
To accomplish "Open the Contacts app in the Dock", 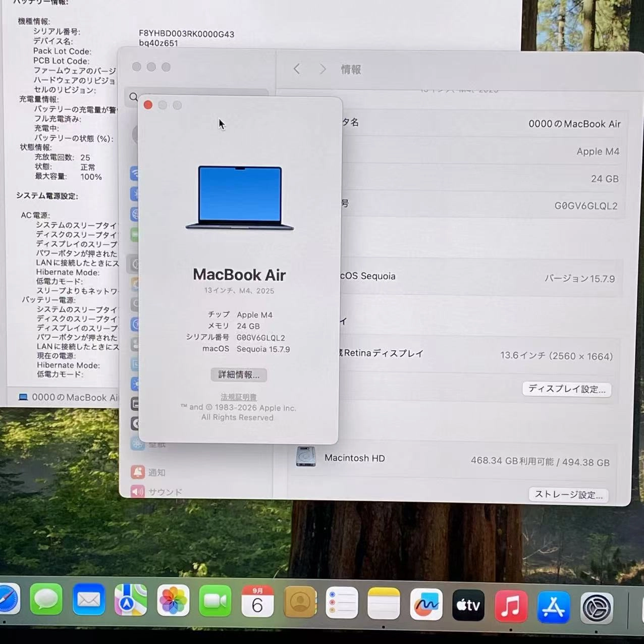I will (300, 602).
